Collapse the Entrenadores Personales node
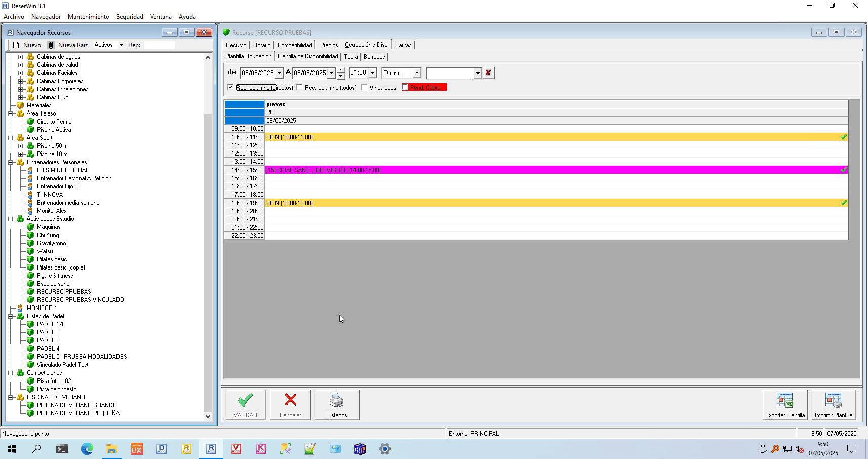The image size is (868, 459). (10, 162)
